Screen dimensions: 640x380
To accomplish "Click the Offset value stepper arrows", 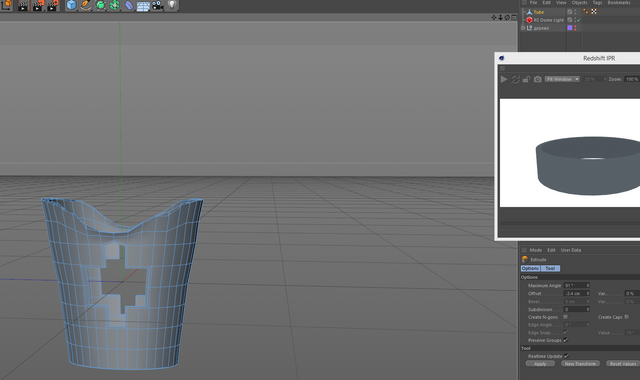I will coord(588,293).
